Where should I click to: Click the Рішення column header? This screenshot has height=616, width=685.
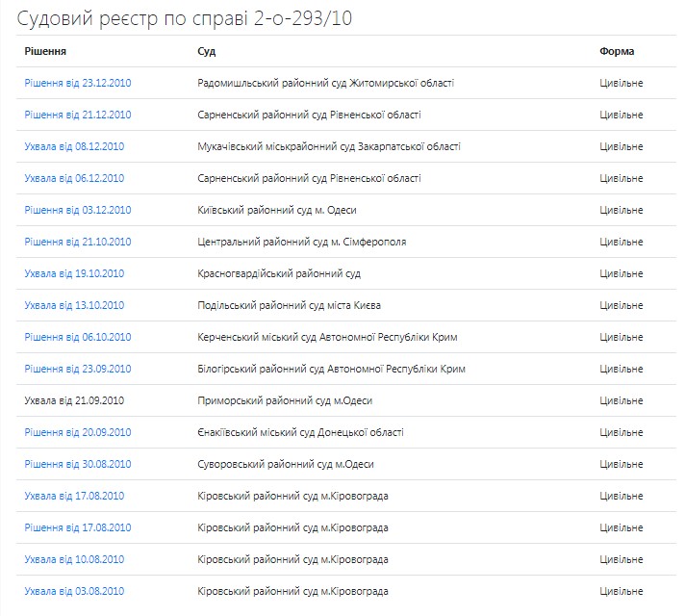click(x=45, y=51)
